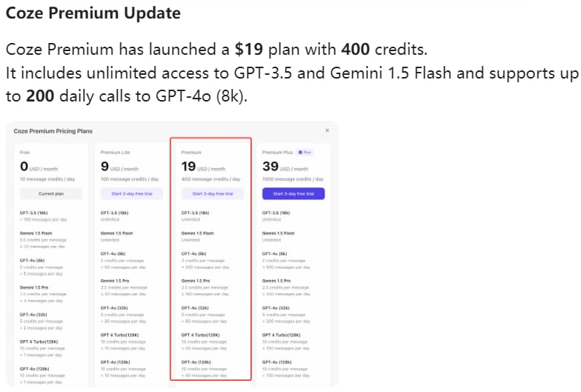Start 3-day free trial for Premium Lite
Viewport: 581px width, 392px height.
132,194
